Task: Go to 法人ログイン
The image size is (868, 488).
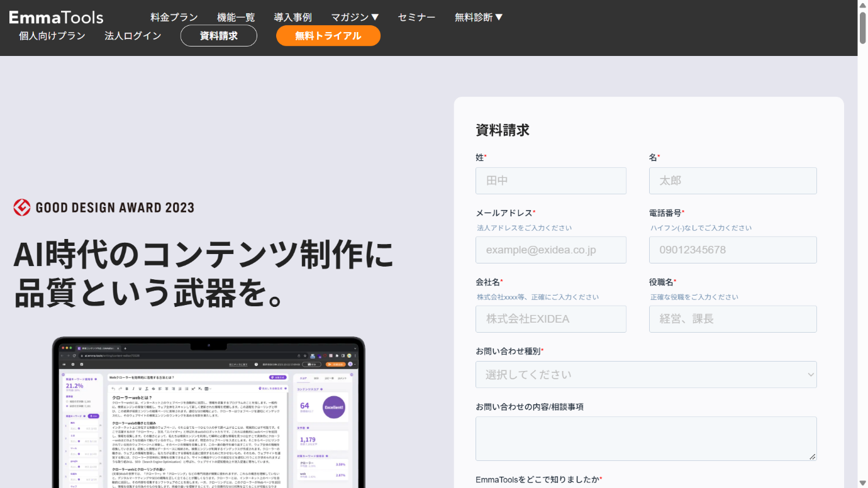Action: [x=133, y=36]
